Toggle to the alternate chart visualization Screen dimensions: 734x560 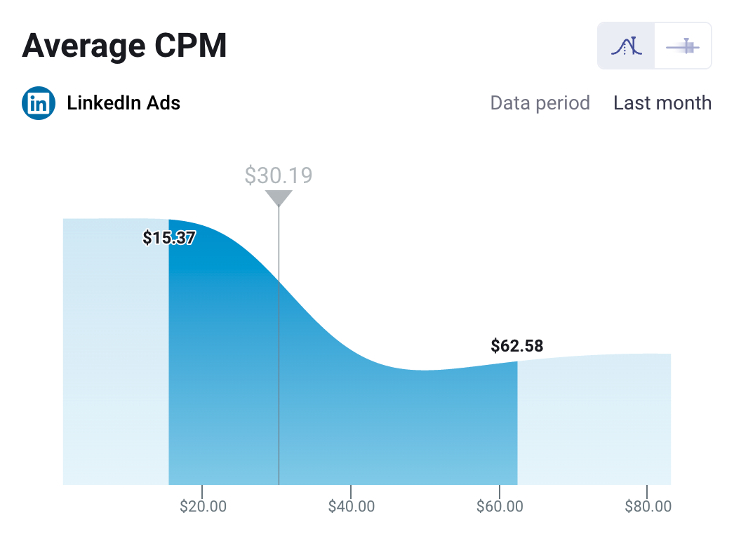click(683, 45)
